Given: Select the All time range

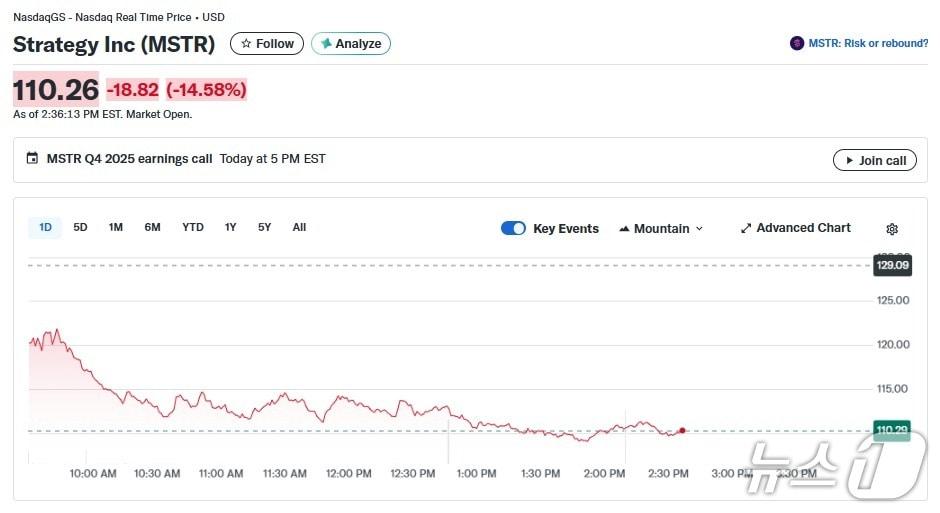Looking at the screenshot, I should click(x=299, y=228).
